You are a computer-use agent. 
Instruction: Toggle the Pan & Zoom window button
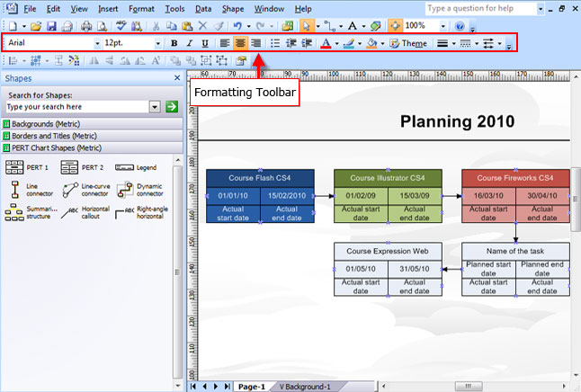tap(395, 26)
